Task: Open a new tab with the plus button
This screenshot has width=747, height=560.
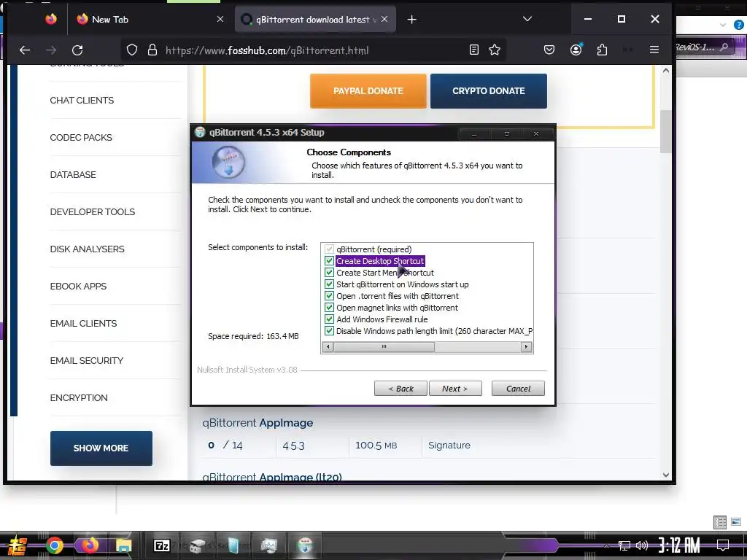Action: coord(412,20)
